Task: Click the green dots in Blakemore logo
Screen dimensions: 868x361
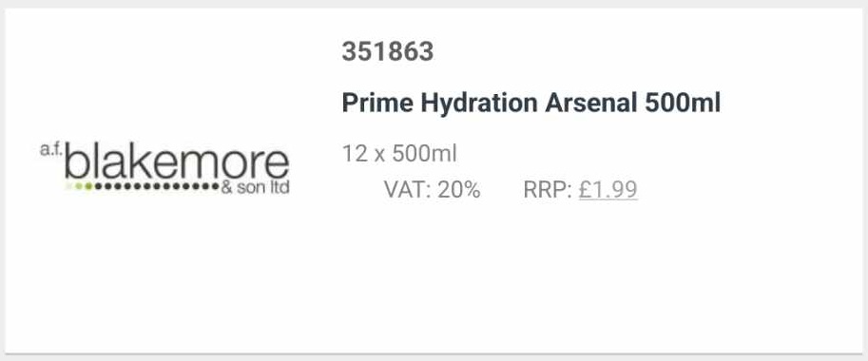Action: pos(83,186)
